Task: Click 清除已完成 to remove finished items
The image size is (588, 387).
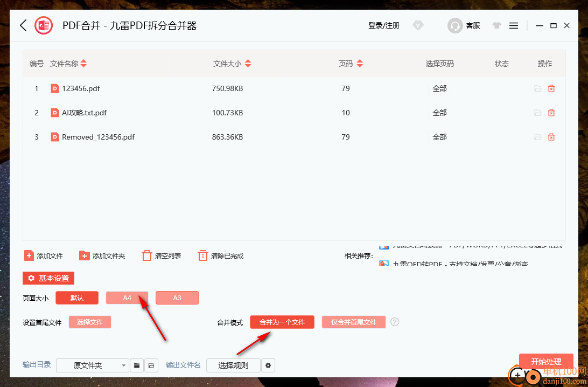Action: (221, 255)
